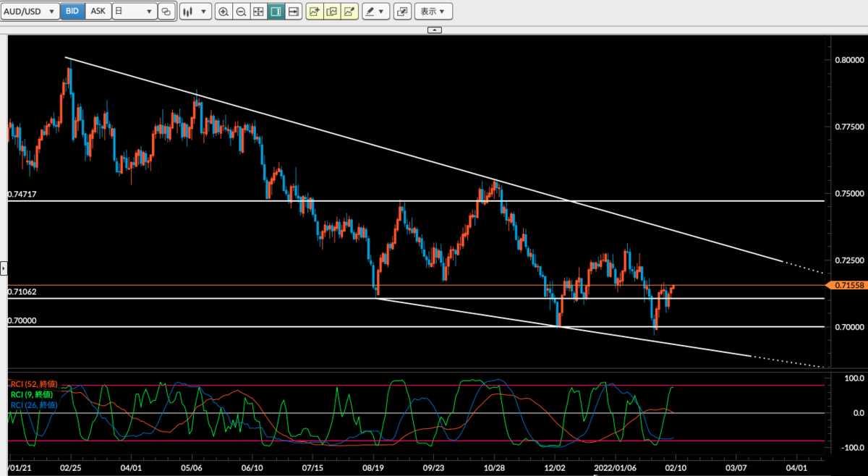Expand the pen tool options arrow
The width and height of the screenshot is (868, 476).
point(381,11)
